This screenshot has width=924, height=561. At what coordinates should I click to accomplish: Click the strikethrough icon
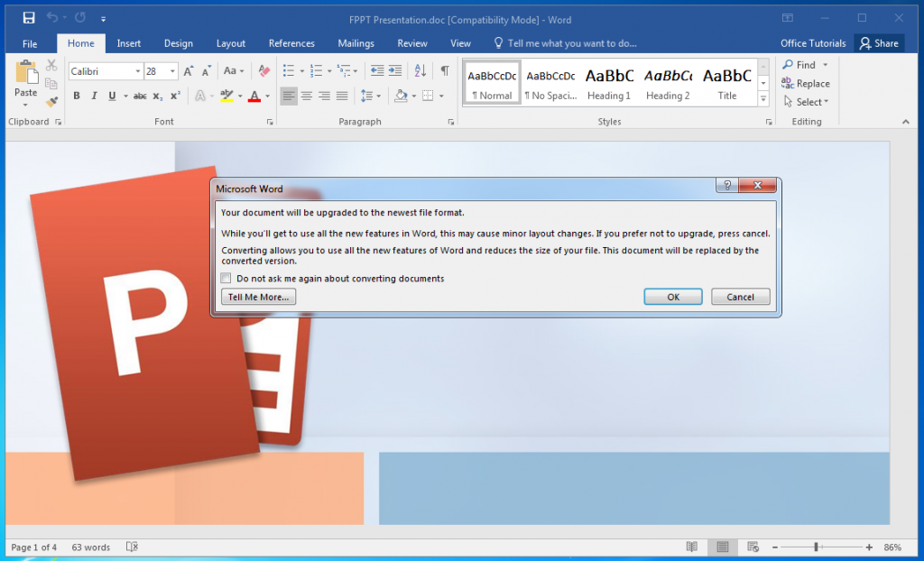point(140,96)
